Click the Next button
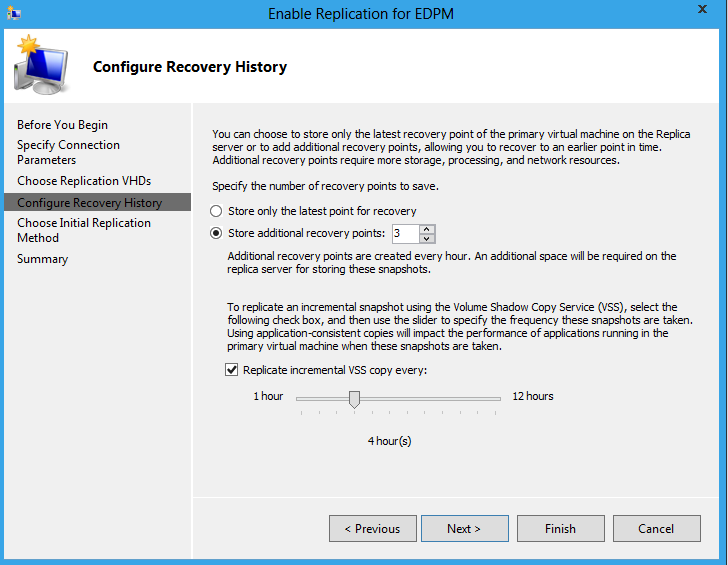This screenshot has width=728, height=565. 465,528
